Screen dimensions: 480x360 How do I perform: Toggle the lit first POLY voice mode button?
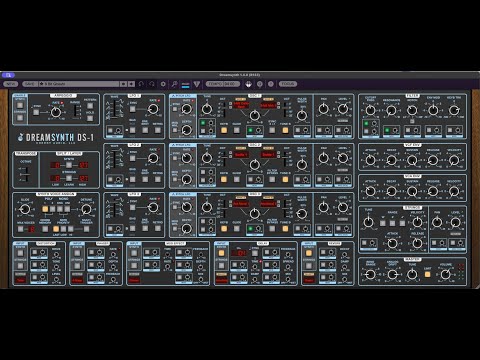coord(45,209)
